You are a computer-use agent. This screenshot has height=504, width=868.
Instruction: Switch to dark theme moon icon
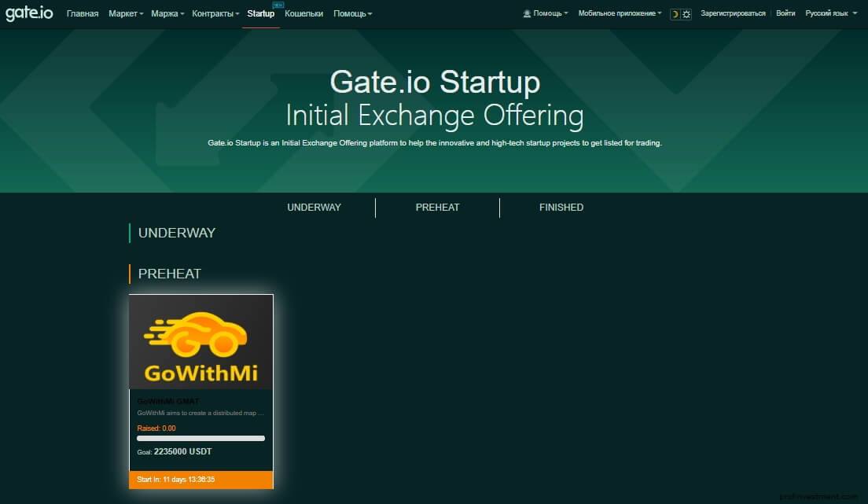tap(675, 14)
